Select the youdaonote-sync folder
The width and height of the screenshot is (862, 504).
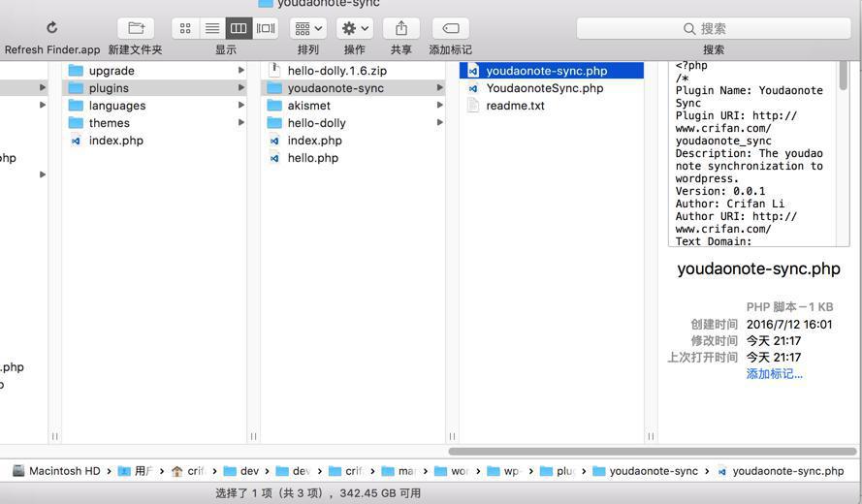click(x=352, y=88)
